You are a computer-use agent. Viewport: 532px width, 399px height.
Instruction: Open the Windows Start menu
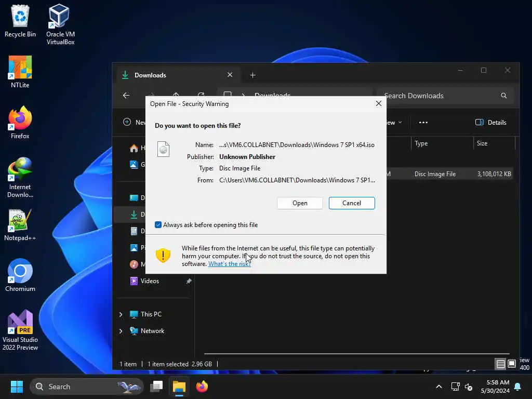click(17, 387)
